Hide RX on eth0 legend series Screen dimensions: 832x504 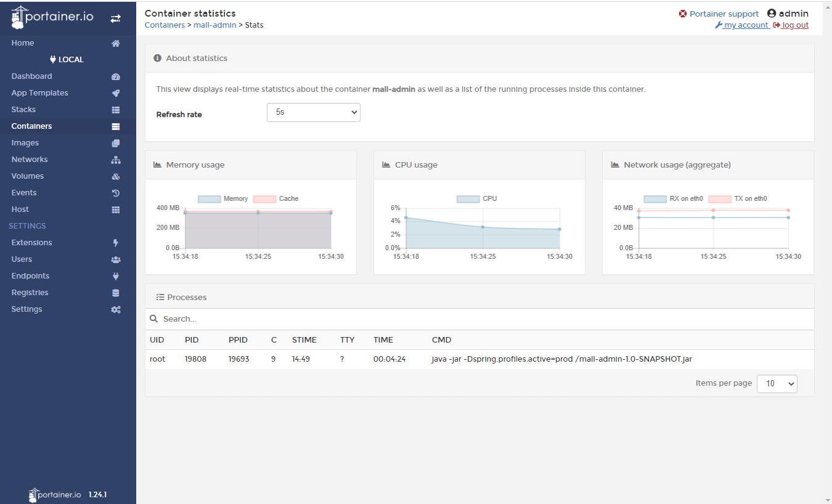(674, 199)
